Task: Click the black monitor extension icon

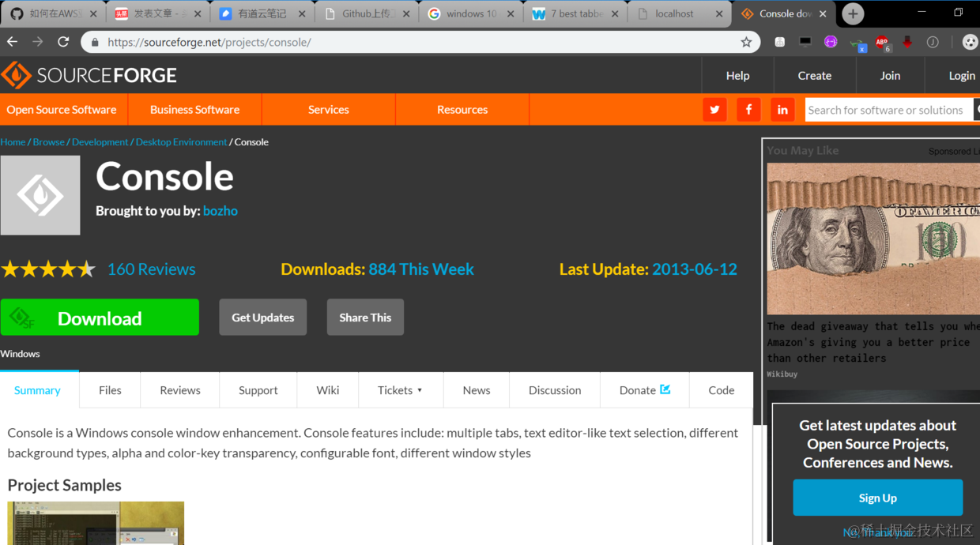Action: [805, 42]
